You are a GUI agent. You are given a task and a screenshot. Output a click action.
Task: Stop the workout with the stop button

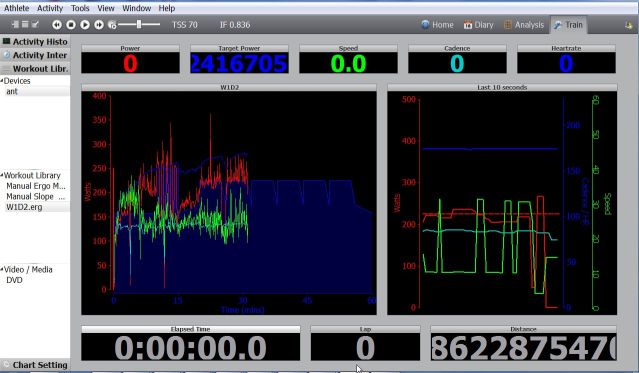coord(71,25)
